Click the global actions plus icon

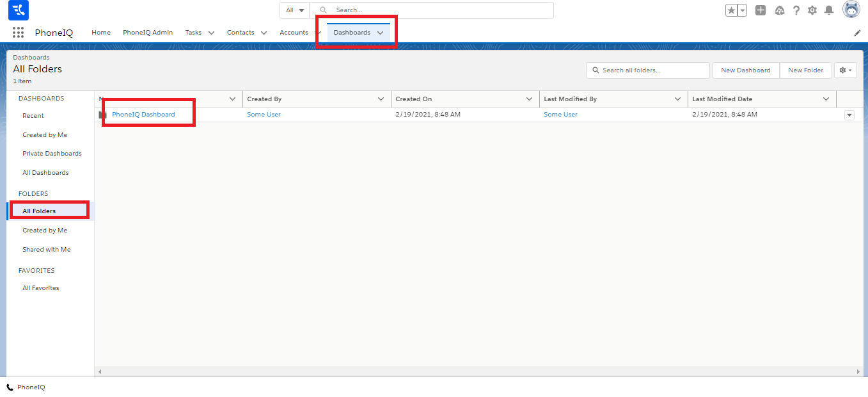pos(761,10)
